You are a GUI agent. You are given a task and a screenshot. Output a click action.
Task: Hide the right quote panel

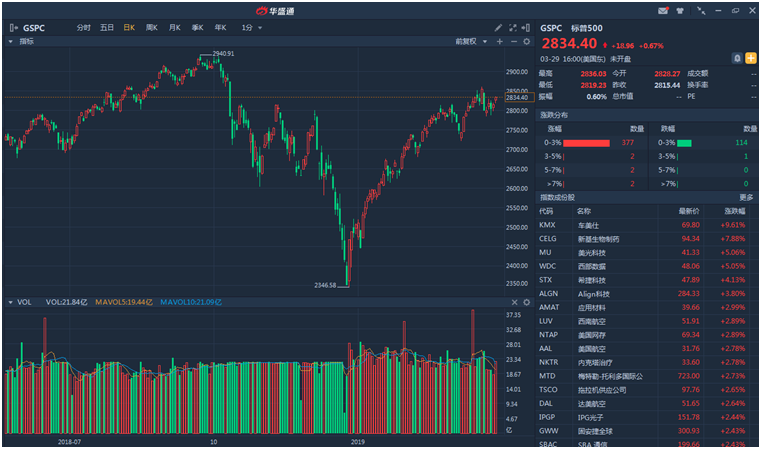[x=526, y=28]
